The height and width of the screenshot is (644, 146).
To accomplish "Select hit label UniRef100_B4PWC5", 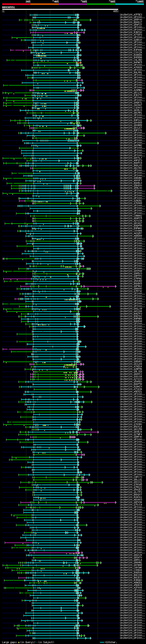I will pos(131,63).
